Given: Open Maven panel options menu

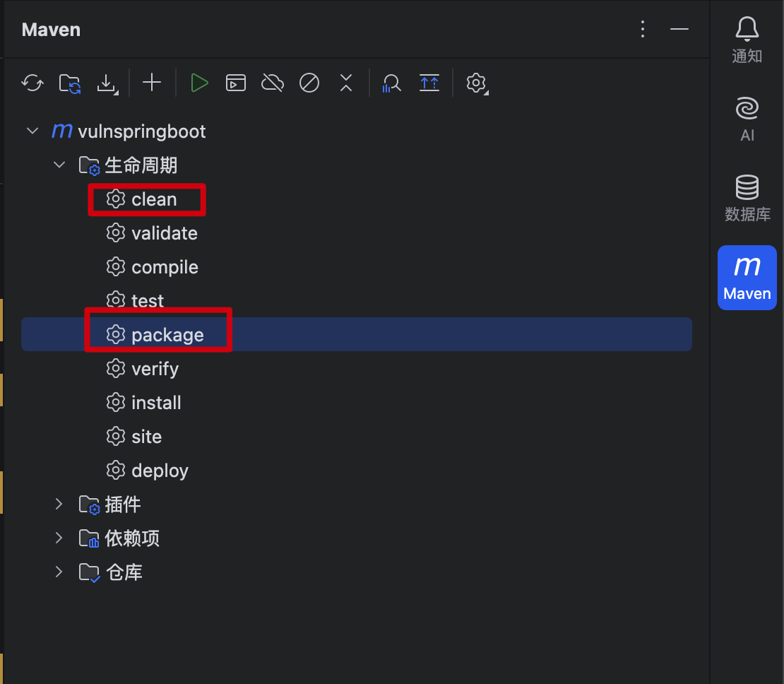Looking at the screenshot, I should point(643,29).
